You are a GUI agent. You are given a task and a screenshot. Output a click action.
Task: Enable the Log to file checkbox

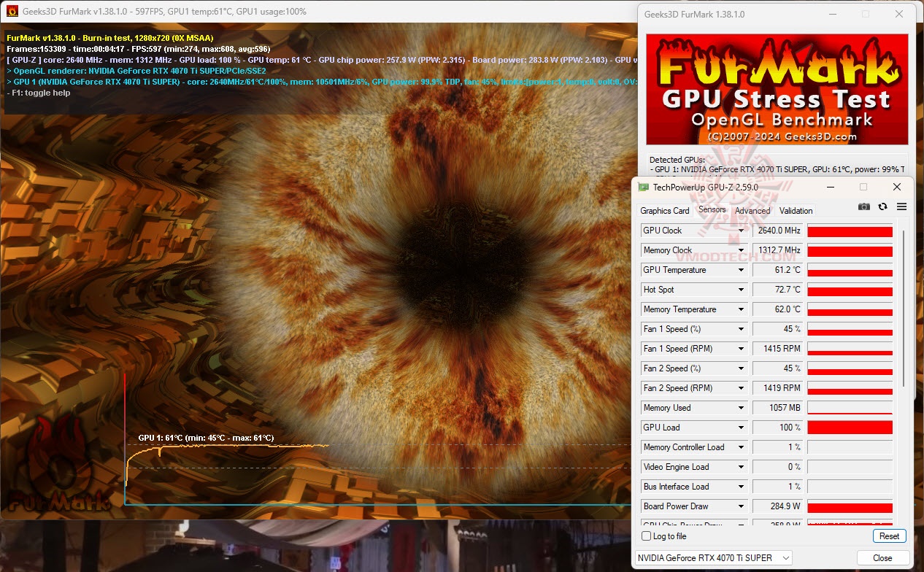coord(646,536)
